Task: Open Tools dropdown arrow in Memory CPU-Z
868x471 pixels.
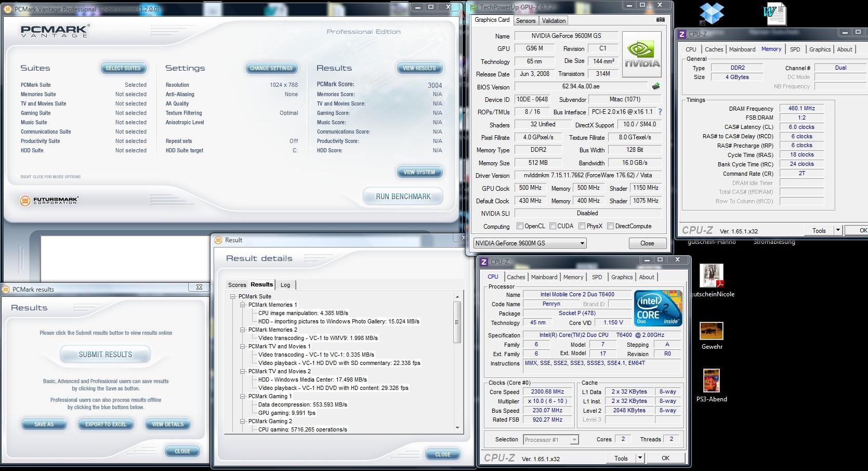Action: point(837,230)
